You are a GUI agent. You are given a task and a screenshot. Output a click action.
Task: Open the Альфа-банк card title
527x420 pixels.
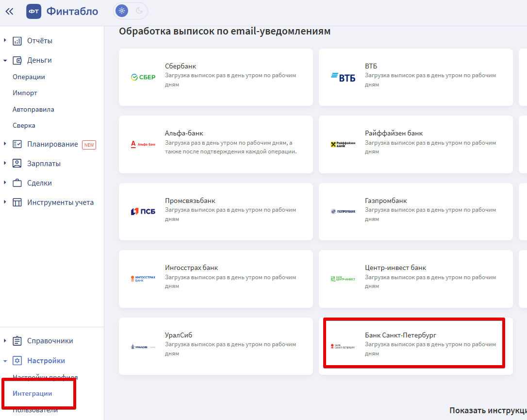[x=184, y=134]
